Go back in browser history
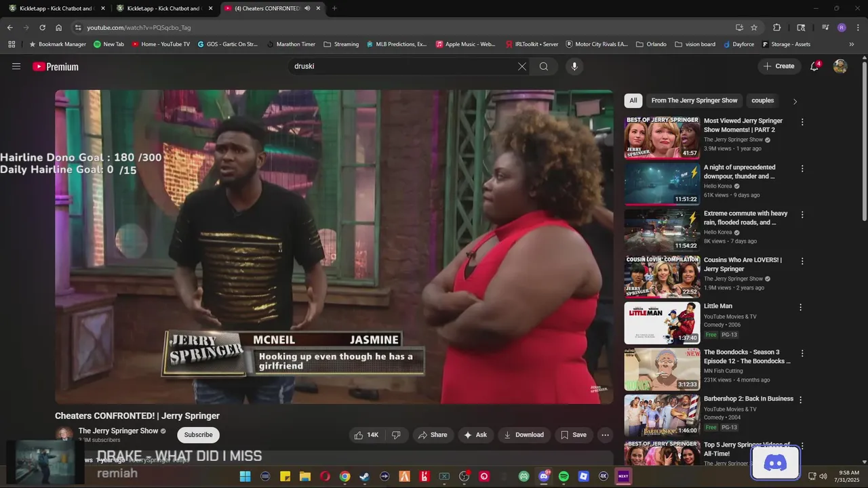 click(9, 28)
